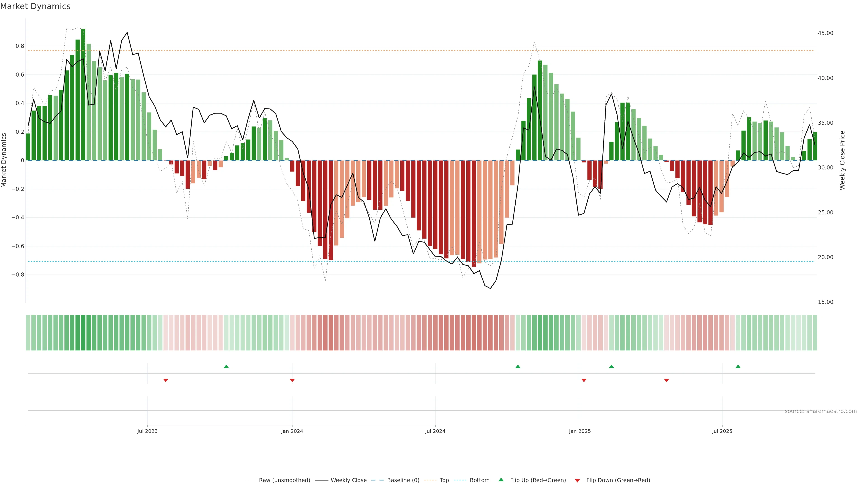The height and width of the screenshot is (488, 868).
Task: Click the Jan 2025 x-axis label
Action: pyautogui.click(x=580, y=431)
